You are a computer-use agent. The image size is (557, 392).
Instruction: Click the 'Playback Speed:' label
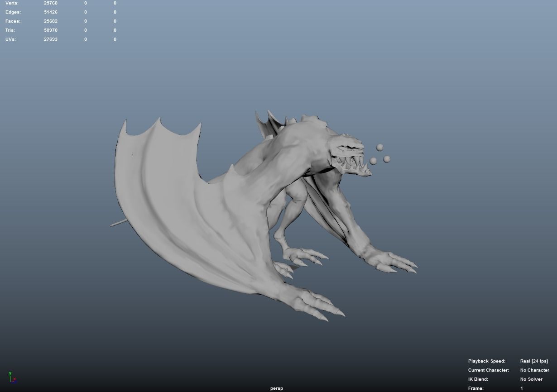click(487, 361)
